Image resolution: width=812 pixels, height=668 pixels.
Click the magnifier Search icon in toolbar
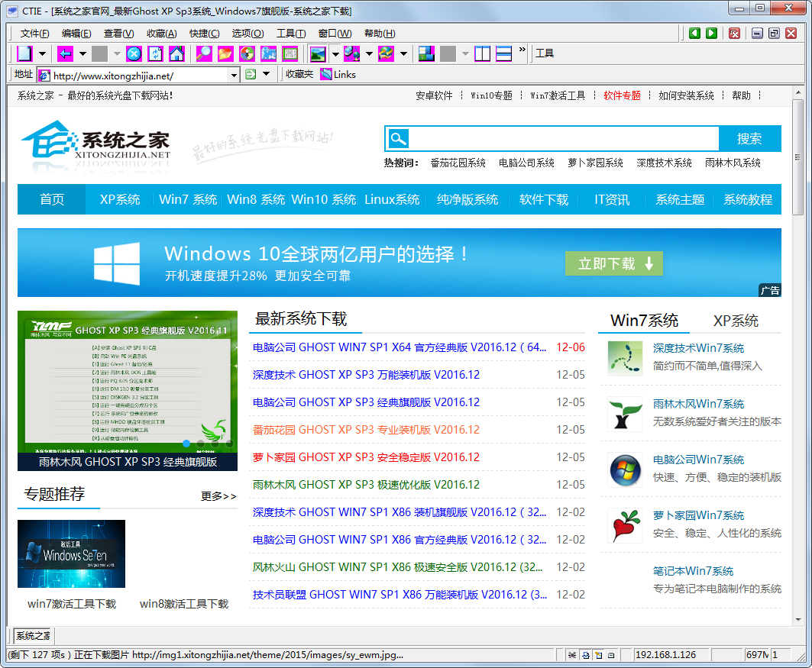[x=203, y=53]
